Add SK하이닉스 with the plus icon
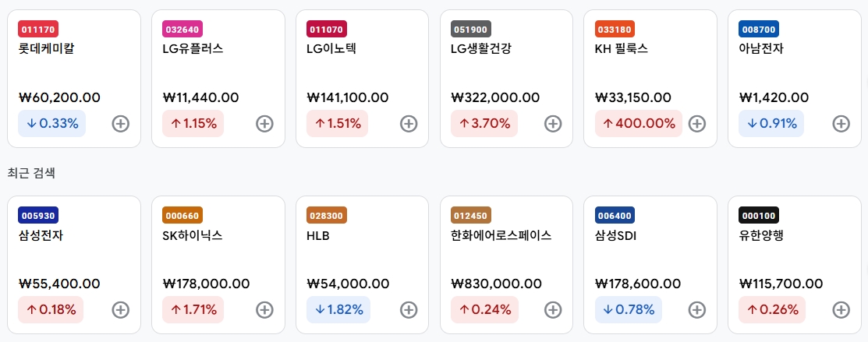This screenshot has width=868, height=342. pyautogui.click(x=264, y=310)
